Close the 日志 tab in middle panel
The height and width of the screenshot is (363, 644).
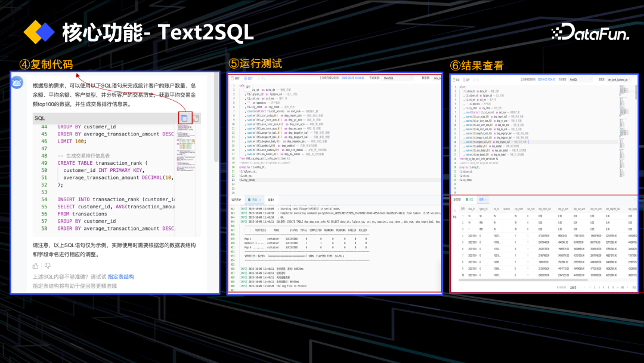tap(260, 199)
